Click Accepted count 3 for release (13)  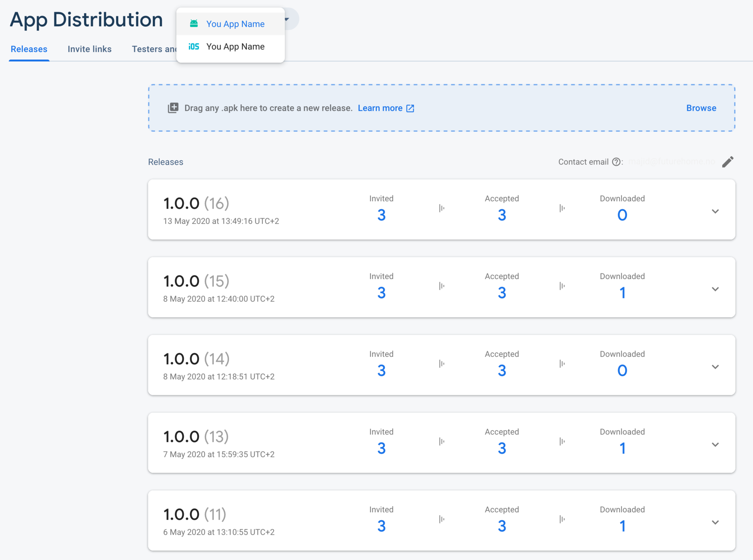click(x=502, y=448)
